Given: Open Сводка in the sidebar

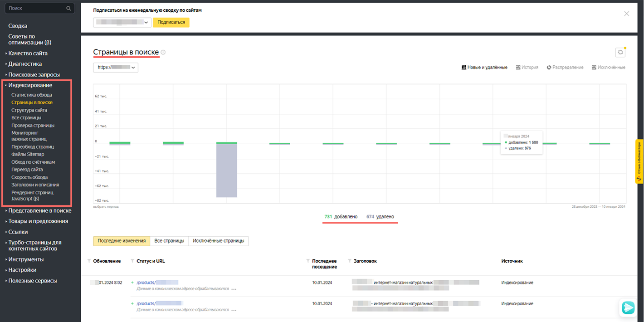Looking at the screenshot, I should pyautogui.click(x=18, y=26).
